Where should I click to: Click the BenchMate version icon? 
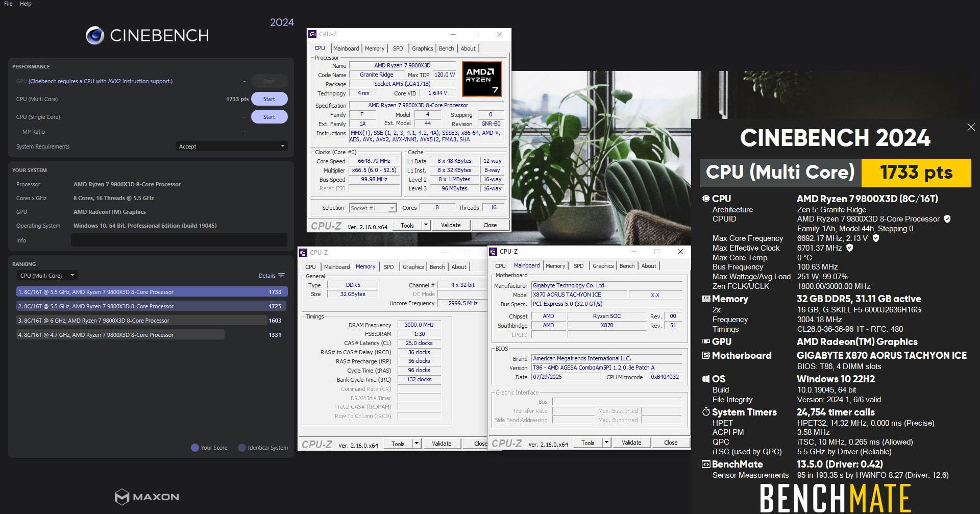point(706,464)
